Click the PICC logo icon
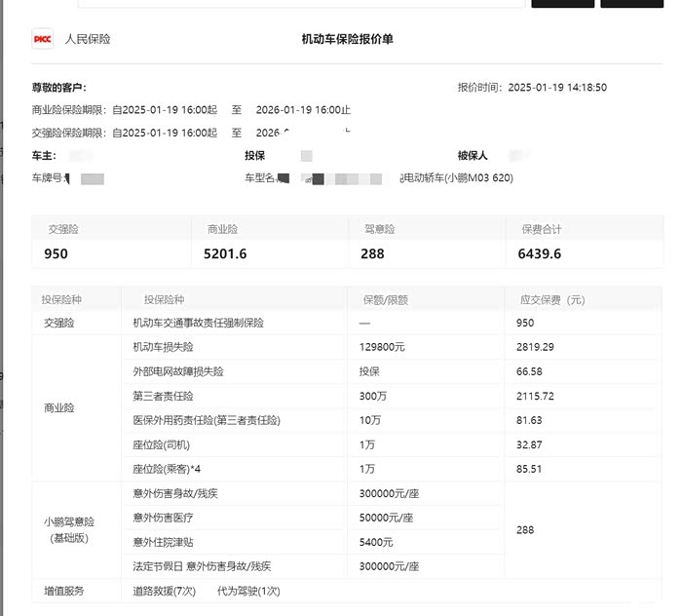This screenshot has height=616, width=682. [x=43, y=39]
